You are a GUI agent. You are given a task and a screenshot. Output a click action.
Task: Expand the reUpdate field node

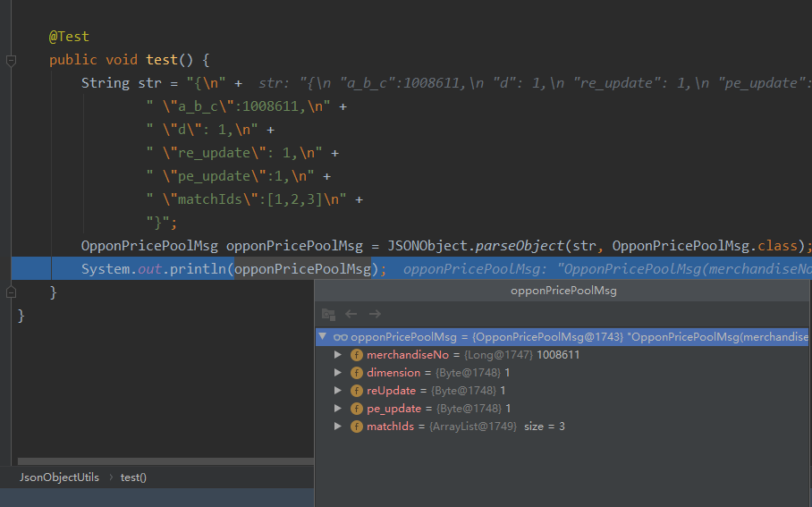click(338, 391)
